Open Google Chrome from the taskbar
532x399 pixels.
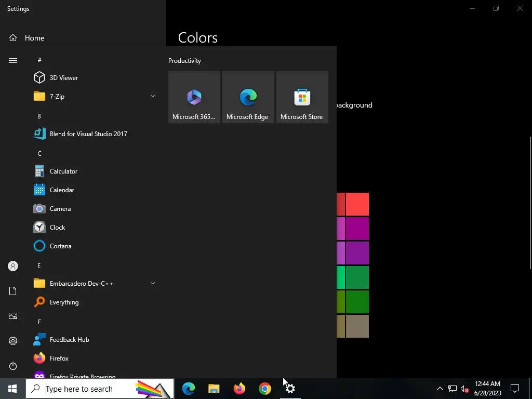264,389
